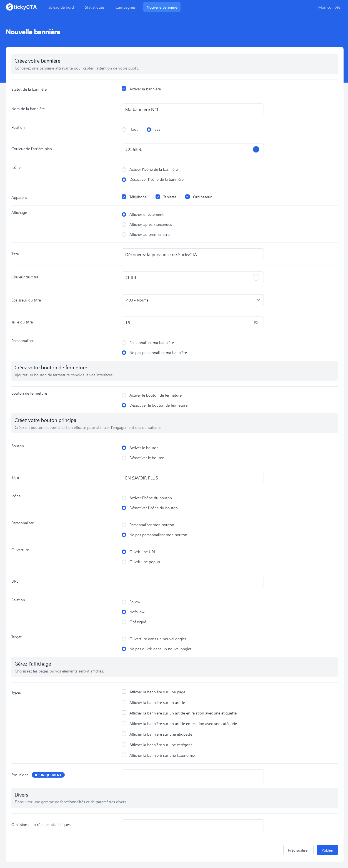Select the Follow relation option
This screenshot has width=348, height=868.
tap(124, 602)
